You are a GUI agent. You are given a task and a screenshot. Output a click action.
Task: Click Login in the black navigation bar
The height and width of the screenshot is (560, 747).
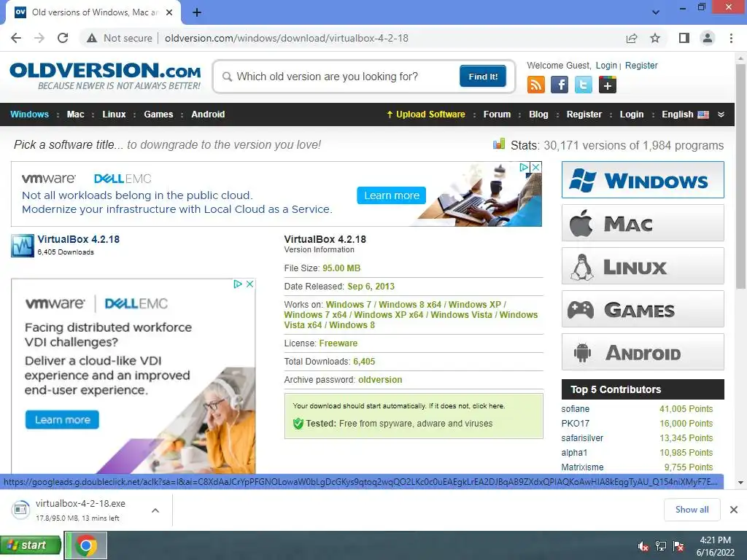point(631,114)
